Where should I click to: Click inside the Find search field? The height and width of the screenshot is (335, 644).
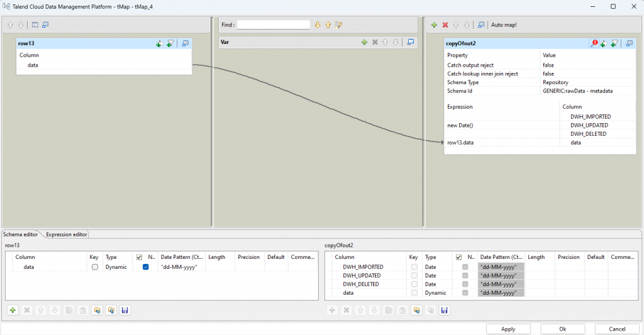tap(274, 25)
